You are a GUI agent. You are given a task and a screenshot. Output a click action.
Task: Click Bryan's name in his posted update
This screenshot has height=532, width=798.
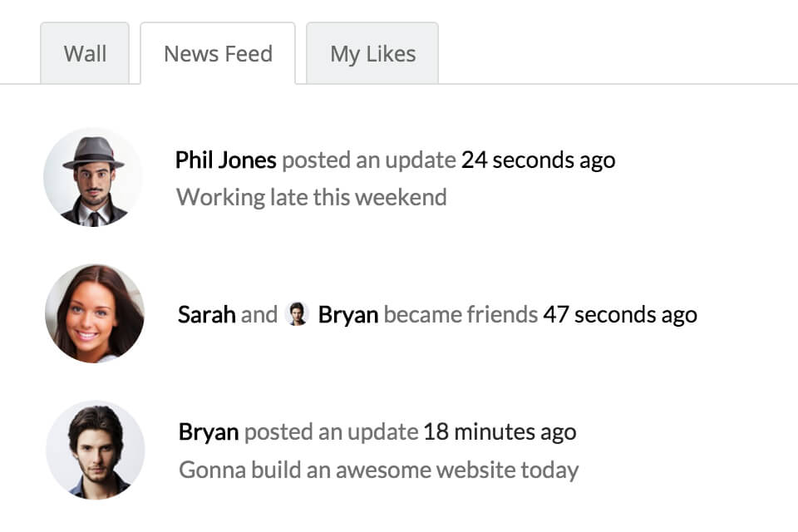[209, 432]
